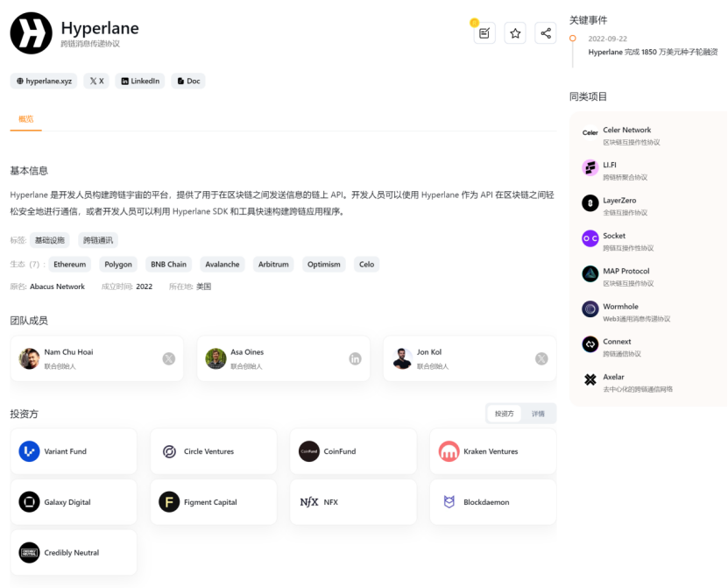728x588 pixels.
Task: Click the Circle Ventures logo
Action: [x=169, y=451]
